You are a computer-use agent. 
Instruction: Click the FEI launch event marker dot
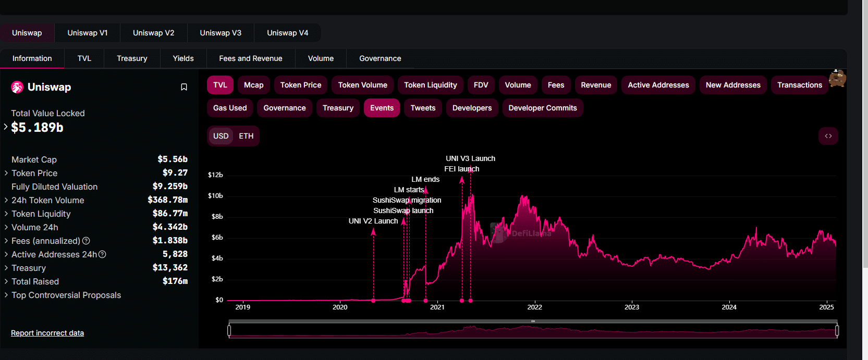(x=462, y=301)
